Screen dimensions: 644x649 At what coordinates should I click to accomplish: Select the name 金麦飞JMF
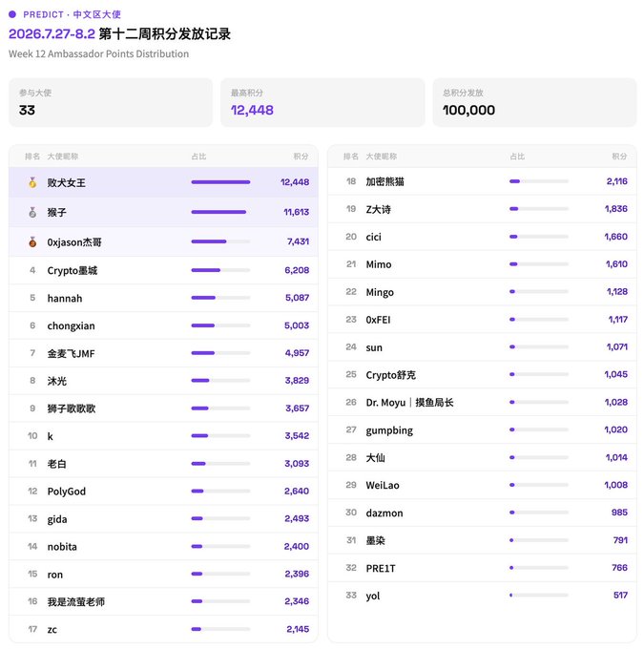[71, 353]
